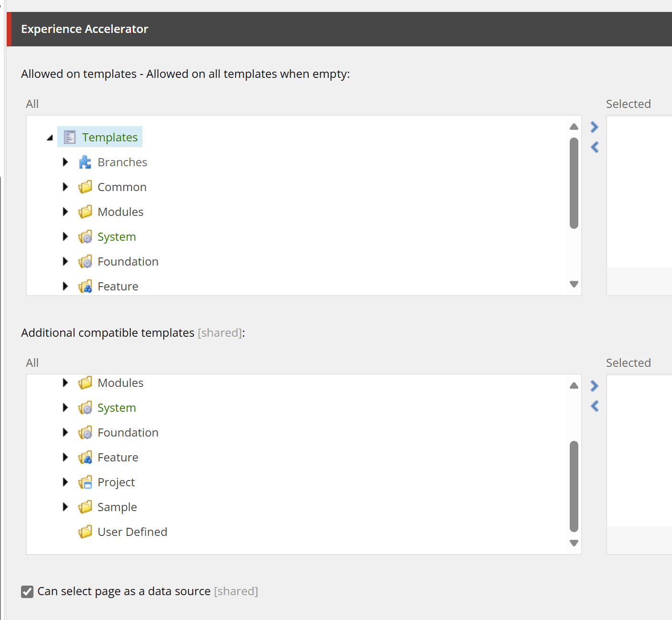Toggle Can select page as data source checkbox
672x620 pixels.
[27, 591]
